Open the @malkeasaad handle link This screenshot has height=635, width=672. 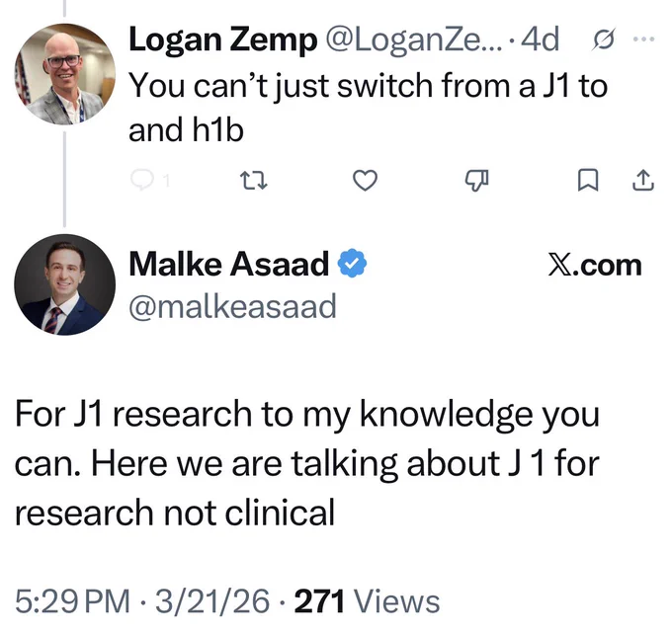[232, 306]
